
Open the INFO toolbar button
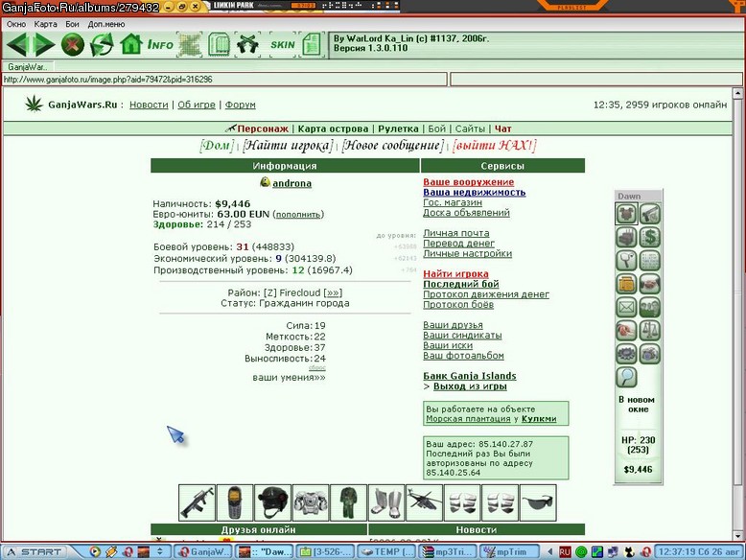point(160,45)
